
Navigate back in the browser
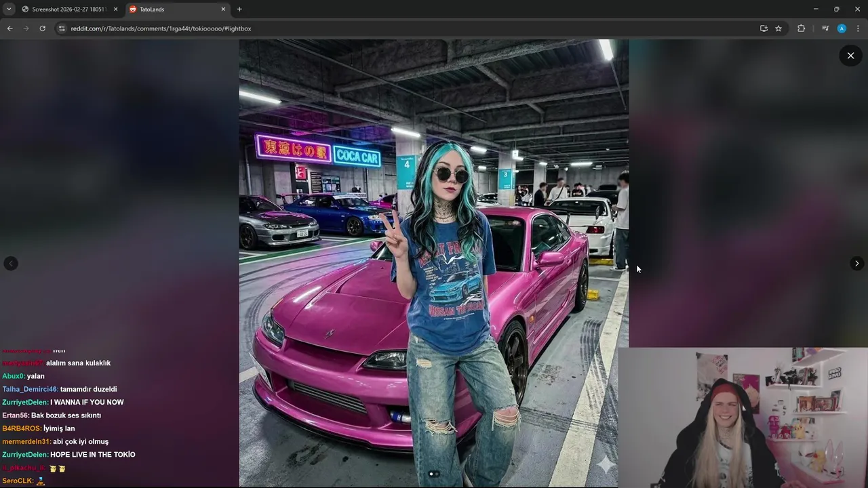coord(9,28)
